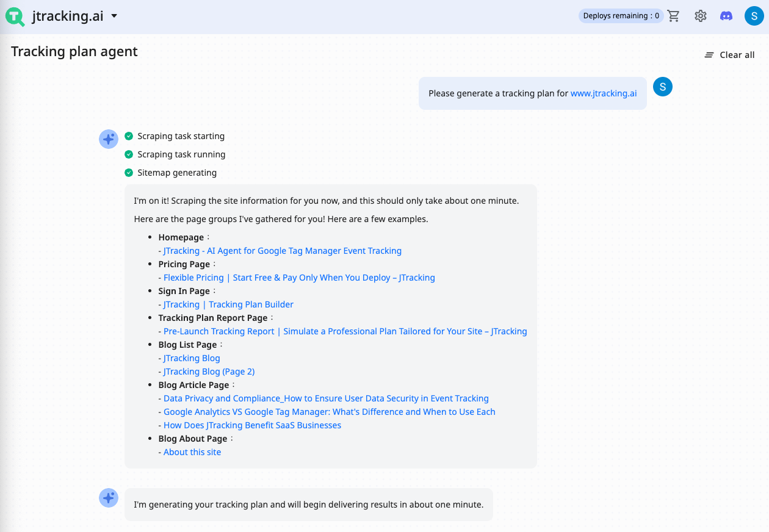Viewport: 769px width, 532px height.
Task: Click the agent sparkle avatar beside scraping tasks
Action: pyautogui.click(x=109, y=139)
